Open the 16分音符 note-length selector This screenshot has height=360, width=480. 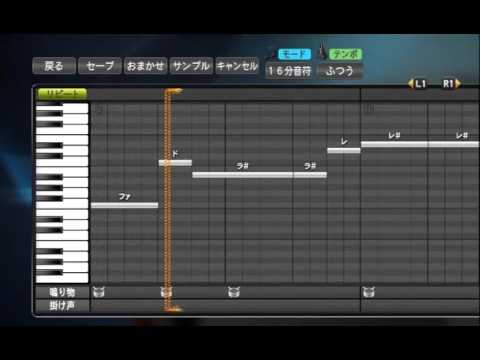click(289, 71)
